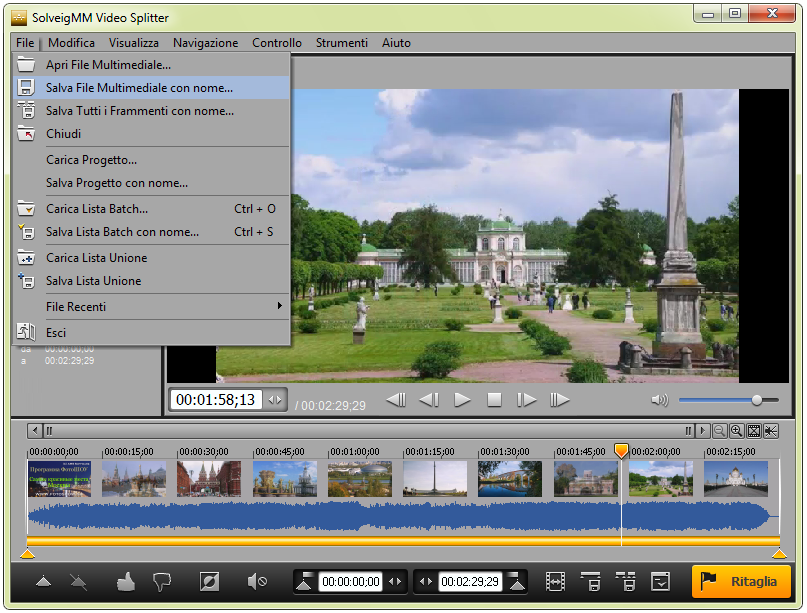Click the open folder icon beside Apri File
Image resolution: width=807 pixels, height=613 pixels.
click(26, 65)
